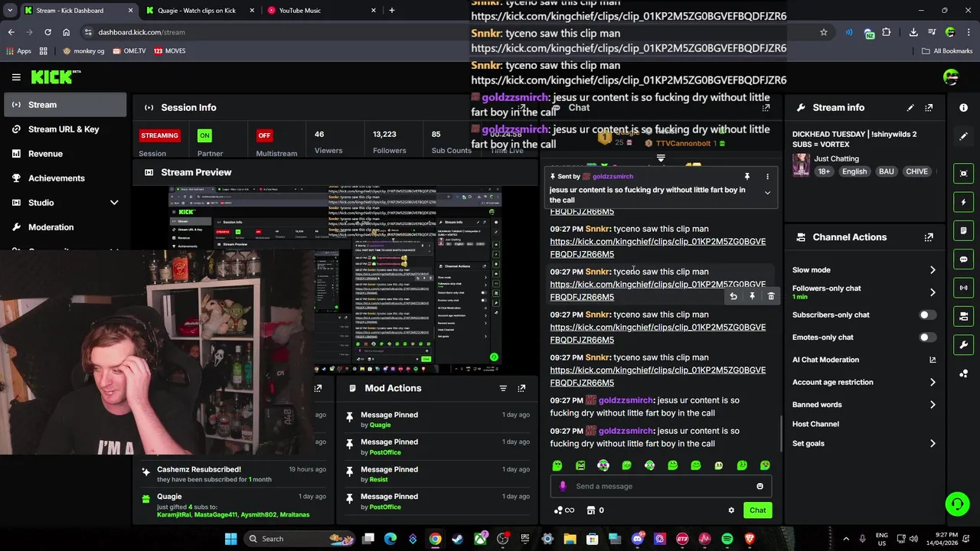This screenshot has height=551, width=980.
Task: Expand Account age restriction options
Action: pyautogui.click(x=933, y=382)
